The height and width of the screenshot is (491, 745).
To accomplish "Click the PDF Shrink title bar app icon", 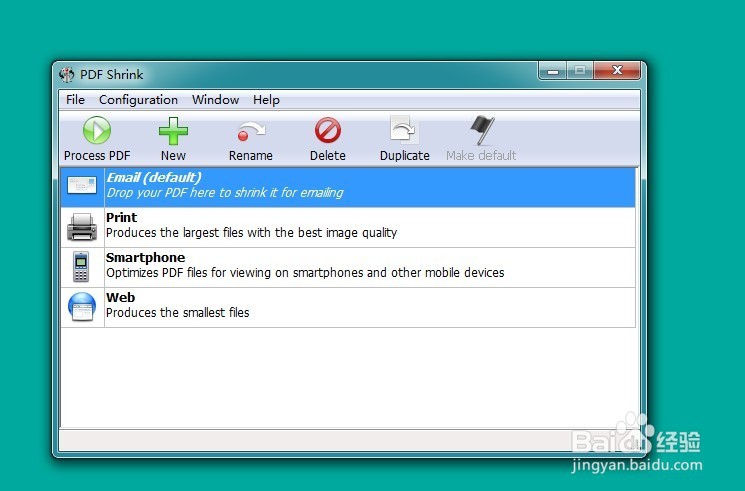I will point(67,75).
